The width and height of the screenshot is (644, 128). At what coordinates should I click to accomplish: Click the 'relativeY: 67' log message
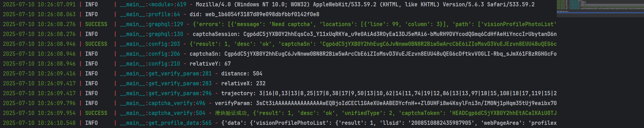click(210, 64)
